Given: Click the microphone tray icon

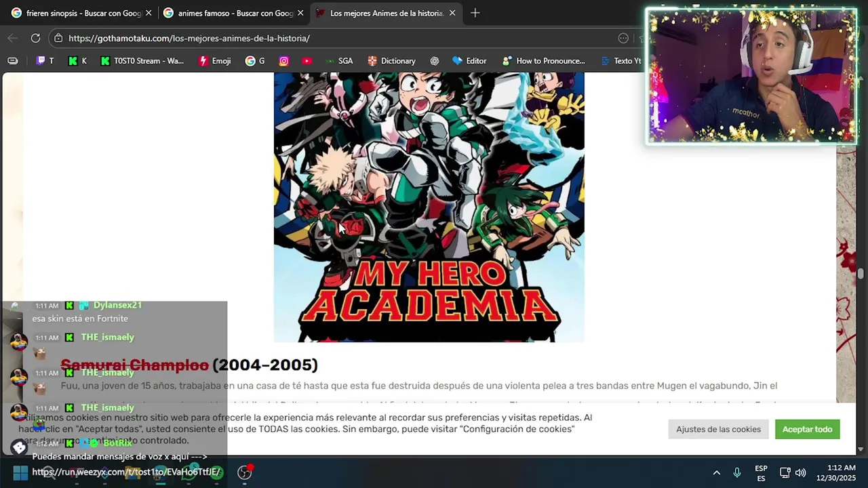Looking at the screenshot, I should pos(737,472).
